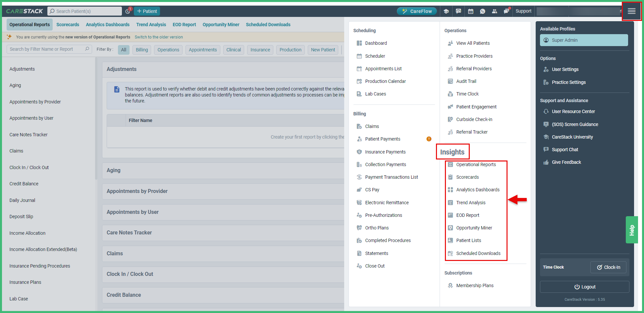644x313 pixels.
Task: Expand the Aging report section
Action: click(x=113, y=170)
